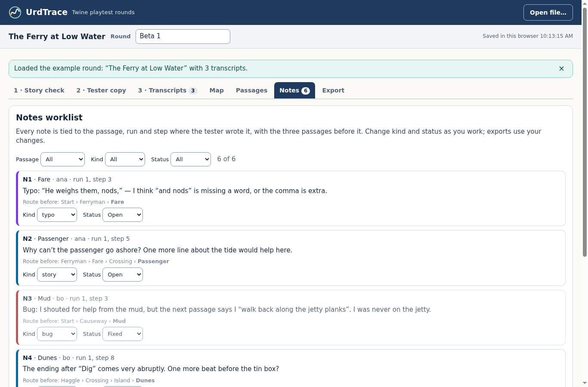Click the '6 of 6' count text
Image resolution: width=588 pixels, height=387 pixels.
click(x=226, y=159)
